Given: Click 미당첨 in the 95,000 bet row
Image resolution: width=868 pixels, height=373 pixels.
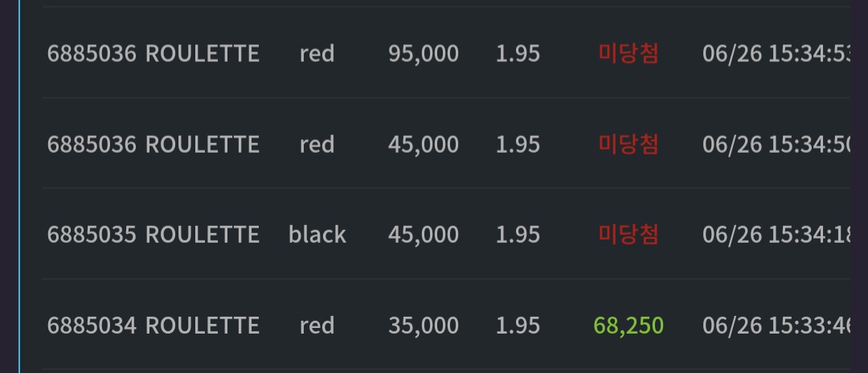Looking at the screenshot, I should pos(628,54).
